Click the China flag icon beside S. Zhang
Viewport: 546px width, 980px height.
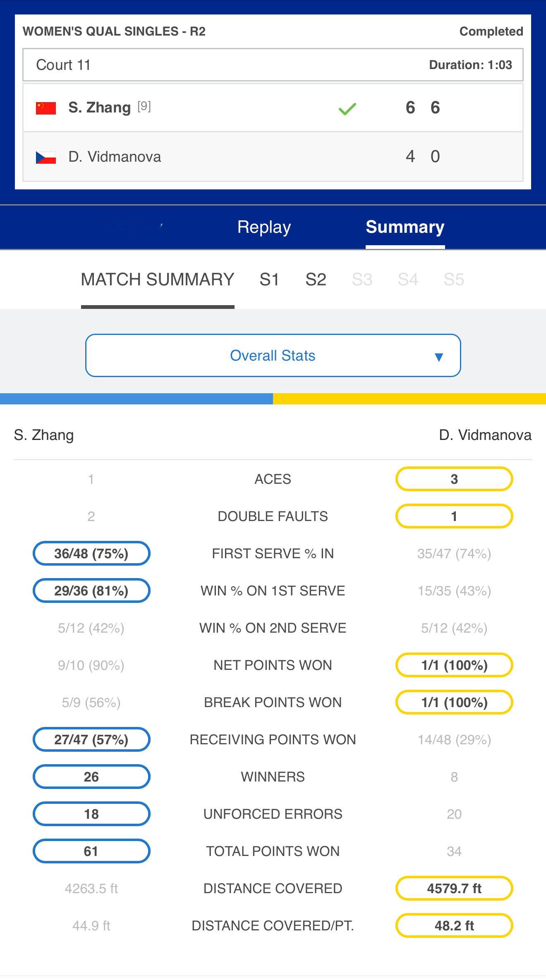click(x=46, y=108)
